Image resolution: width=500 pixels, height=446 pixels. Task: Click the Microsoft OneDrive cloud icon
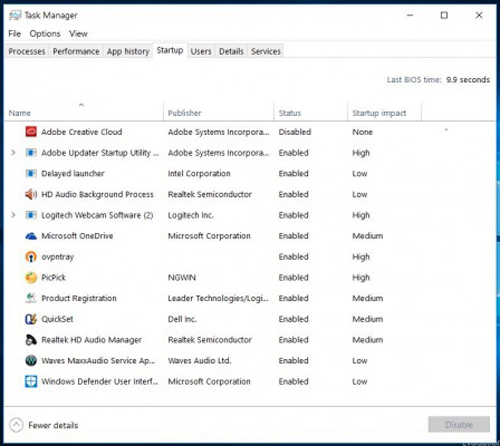click(31, 236)
